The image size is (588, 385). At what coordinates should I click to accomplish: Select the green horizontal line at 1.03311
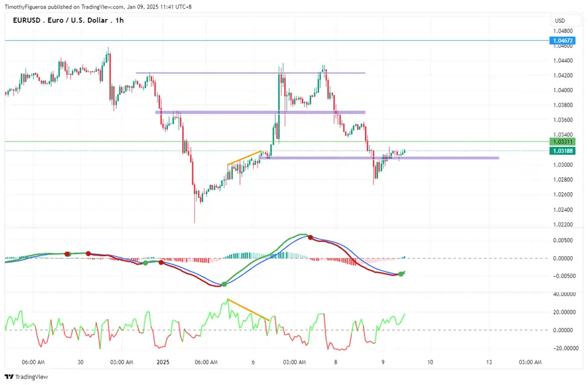pyautogui.click(x=277, y=142)
